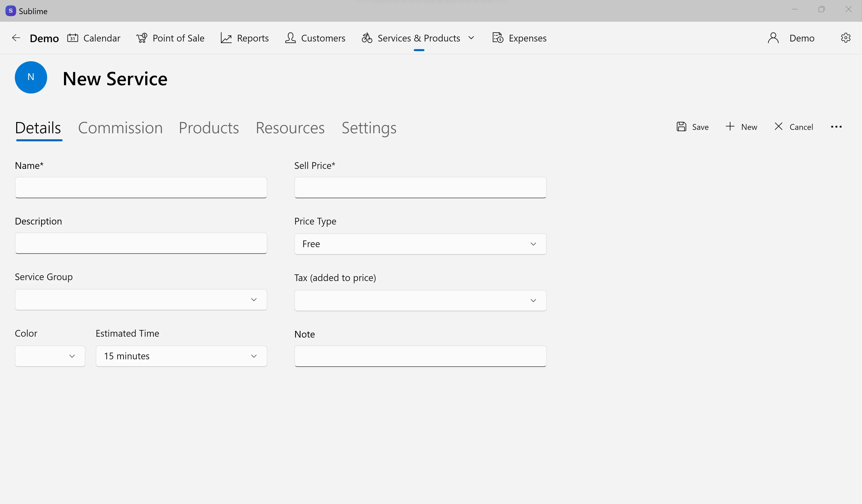This screenshot has width=862, height=504.
Task: Click the bold Demo business name
Action: click(44, 38)
